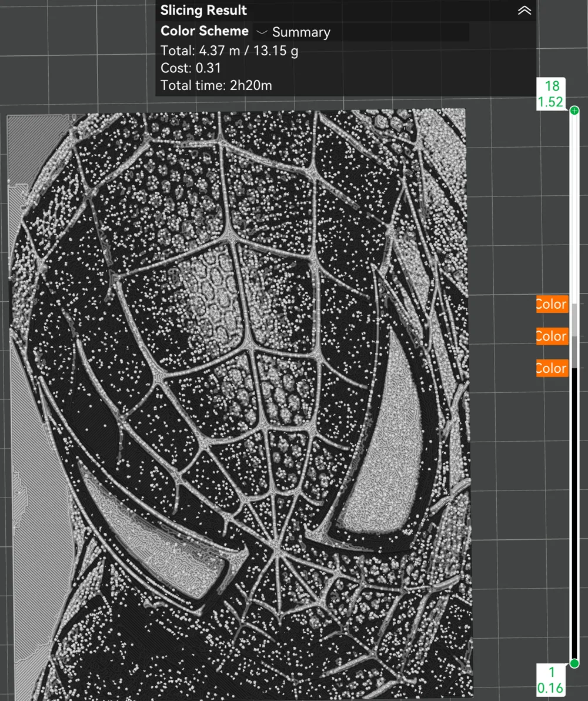Click the Total filament usage text

[229, 51]
